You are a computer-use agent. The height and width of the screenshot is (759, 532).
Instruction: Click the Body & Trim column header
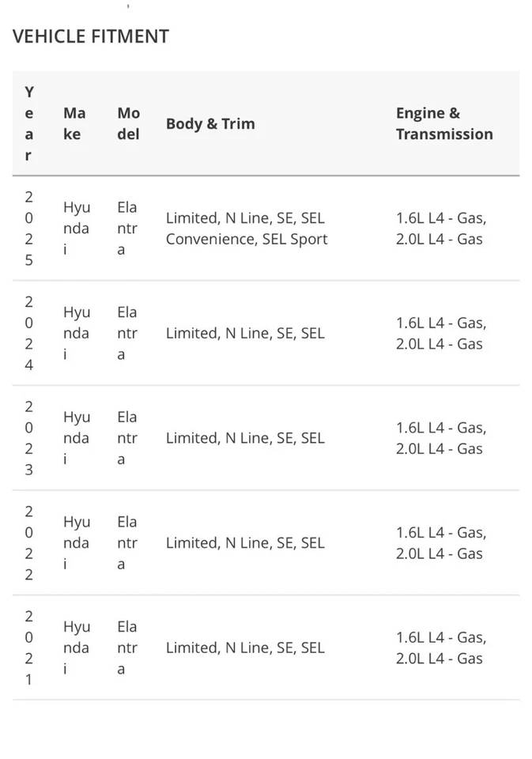[x=210, y=124]
